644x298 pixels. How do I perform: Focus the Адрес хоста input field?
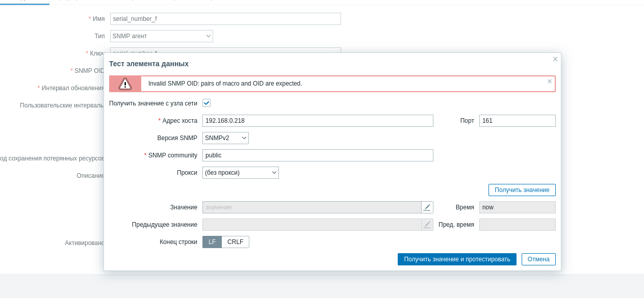pyautogui.click(x=317, y=121)
